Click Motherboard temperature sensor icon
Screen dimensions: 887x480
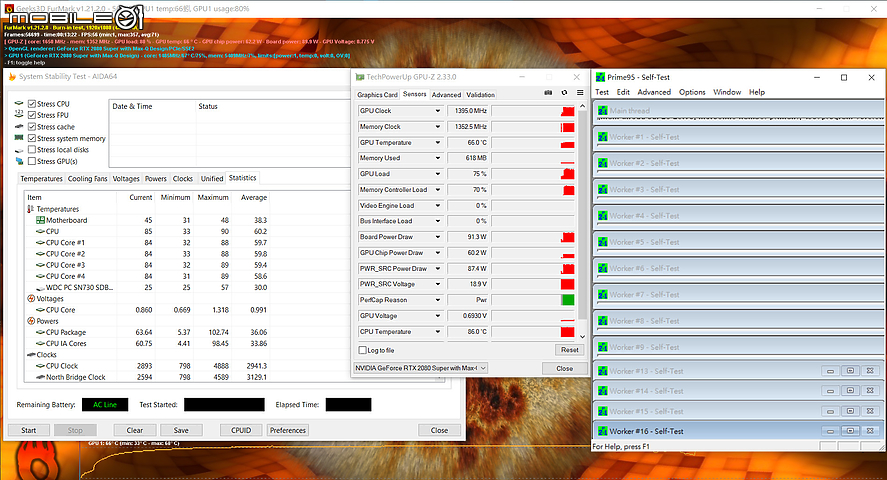[x=40, y=220]
